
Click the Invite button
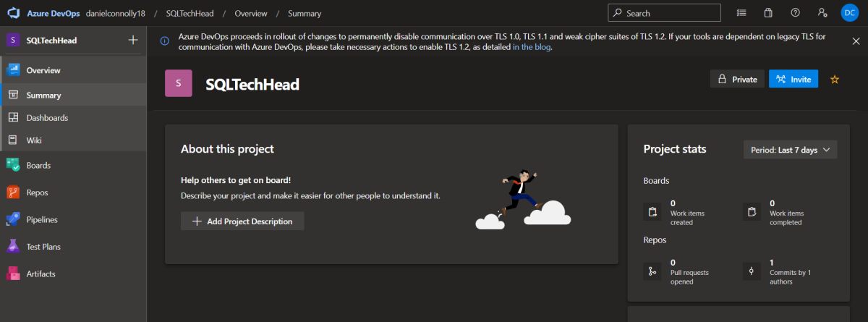pyautogui.click(x=793, y=79)
